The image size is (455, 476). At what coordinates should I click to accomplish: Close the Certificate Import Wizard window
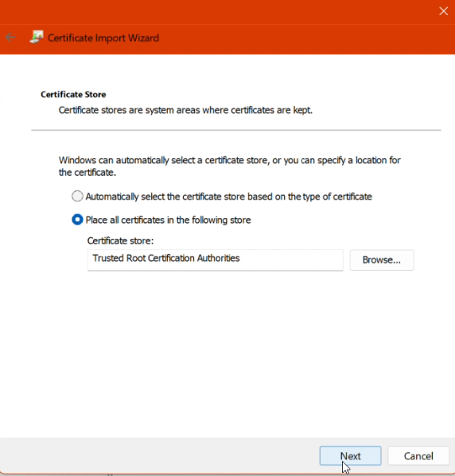(x=444, y=11)
